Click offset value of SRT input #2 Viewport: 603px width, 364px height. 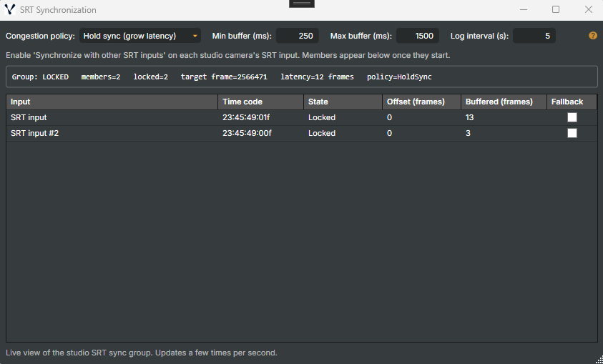click(389, 133)
